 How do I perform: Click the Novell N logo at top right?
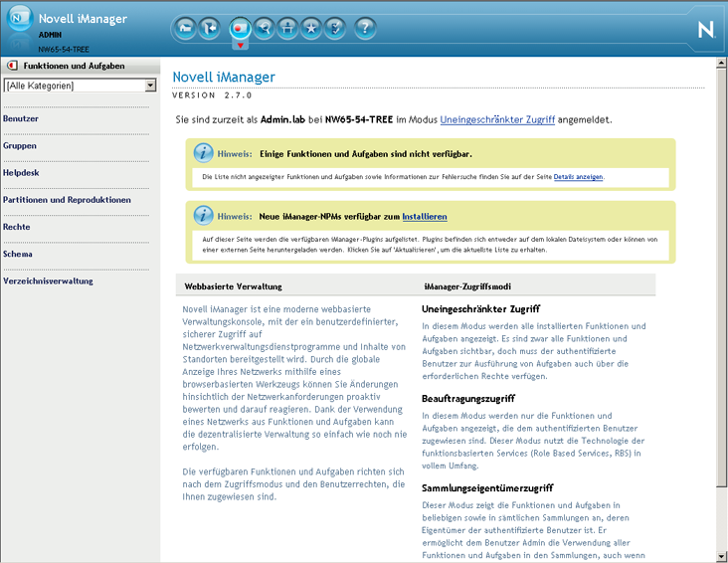706,30
